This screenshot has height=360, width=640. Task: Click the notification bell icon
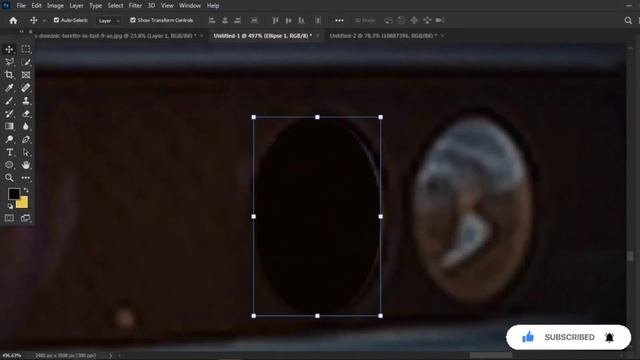[x=609, y=337]
